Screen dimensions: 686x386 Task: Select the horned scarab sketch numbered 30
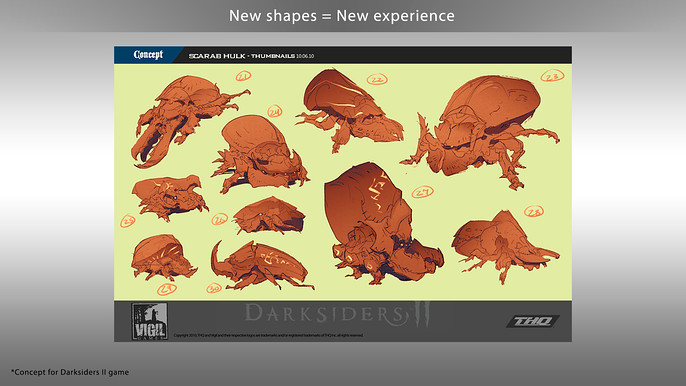pyautogui.click(x=262, y=265)
